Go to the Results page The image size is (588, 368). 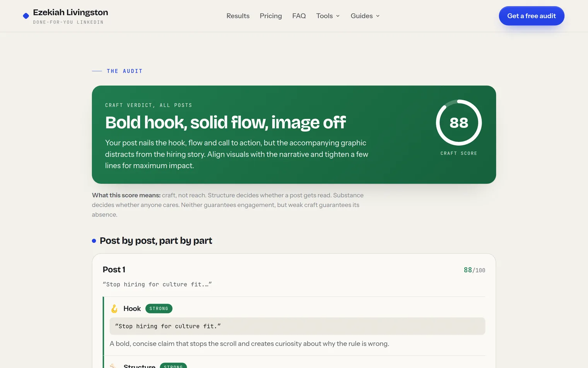[x=238, y=16]
